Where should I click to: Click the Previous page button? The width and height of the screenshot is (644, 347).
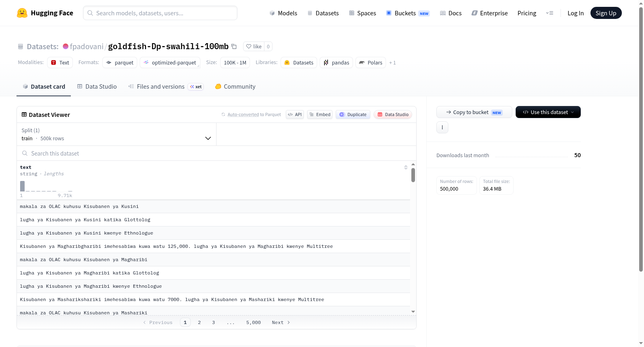click(158, 322)
